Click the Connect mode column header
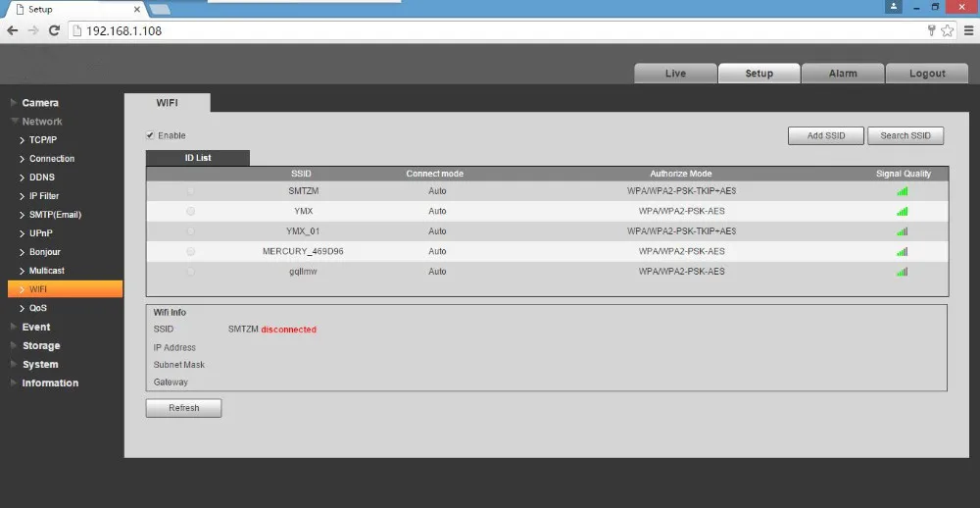The width and height of the screenshot is (980, 508). pos(435,174)
